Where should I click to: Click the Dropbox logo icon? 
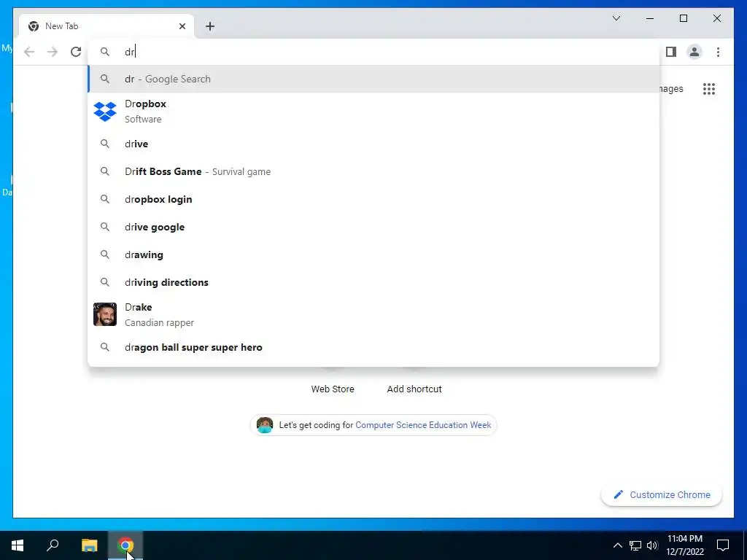coord(105,112)
